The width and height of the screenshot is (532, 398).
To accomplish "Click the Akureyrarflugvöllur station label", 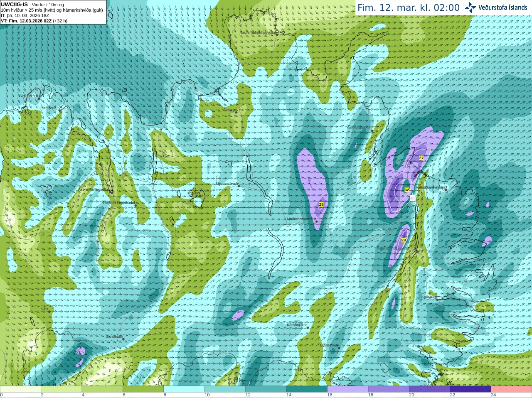I will pyautogui.click(x=94, y=189).
